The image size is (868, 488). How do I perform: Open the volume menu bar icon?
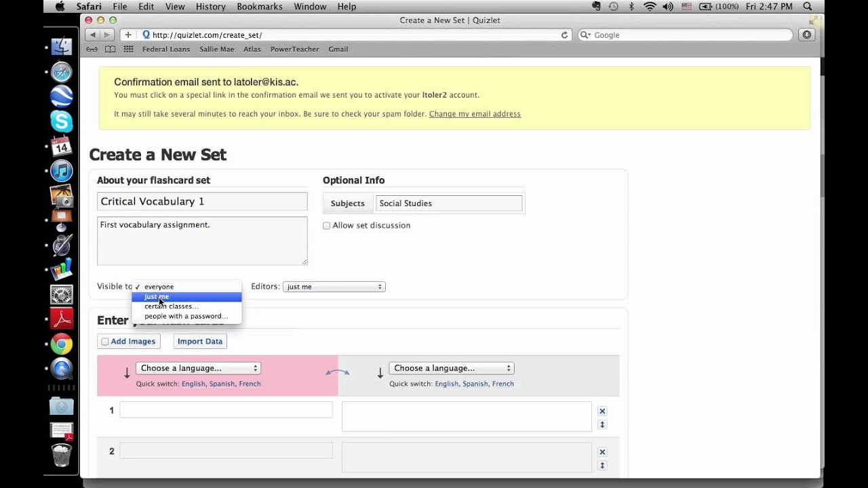click(667, 6)
